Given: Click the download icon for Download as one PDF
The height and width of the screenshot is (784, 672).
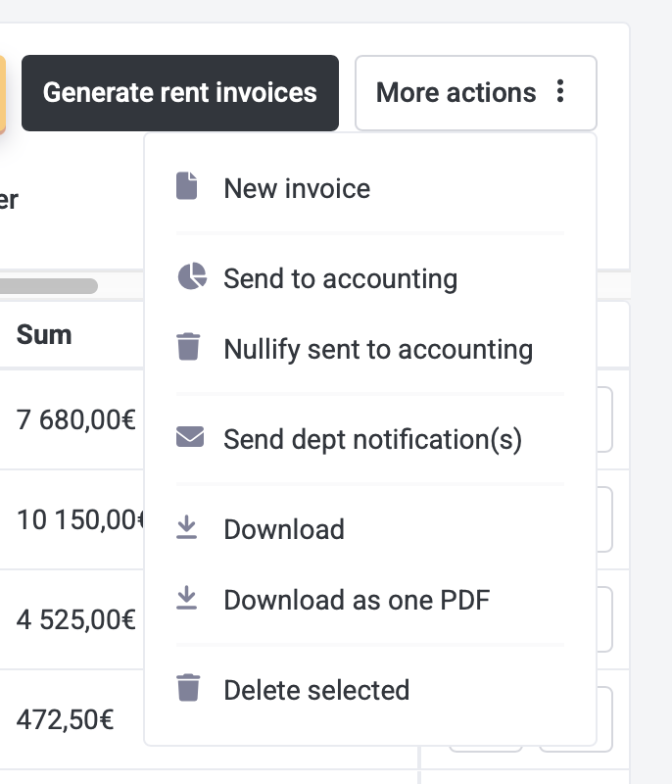Looking at the screenshot, I should (187, 598).
